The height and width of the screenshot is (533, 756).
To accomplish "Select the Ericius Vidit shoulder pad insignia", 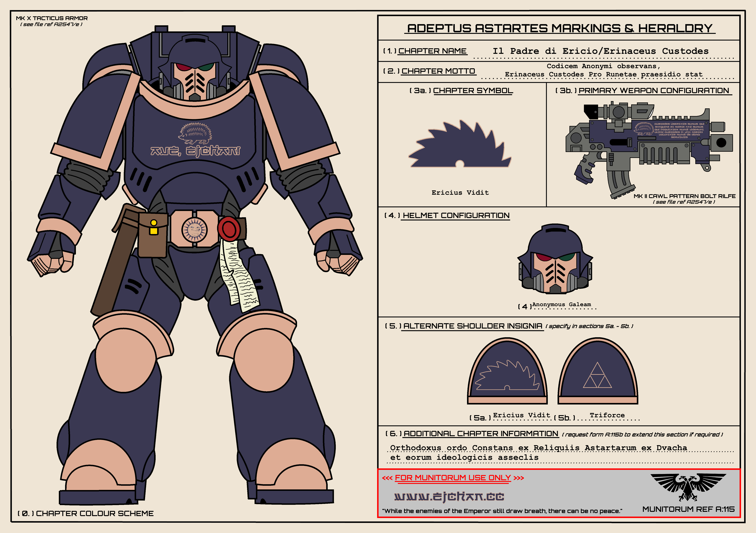I will pyautogui.click(x=507, y=371).
